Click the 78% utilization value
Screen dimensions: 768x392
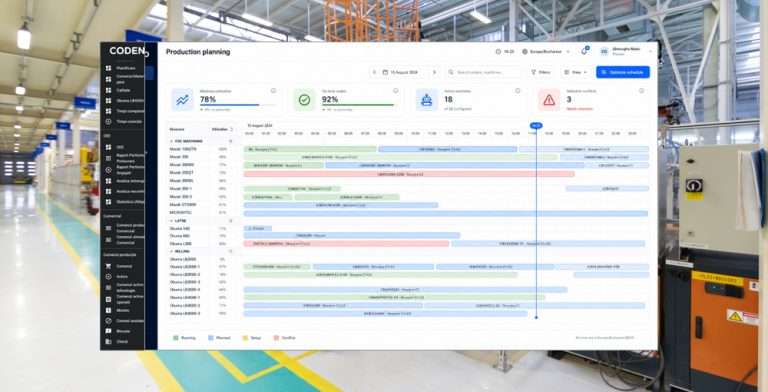pyautogui.click(x=208, y=99)
